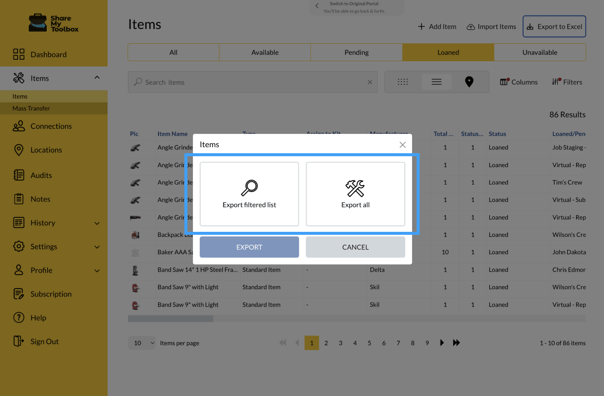Switch to the Available tab

265,52
